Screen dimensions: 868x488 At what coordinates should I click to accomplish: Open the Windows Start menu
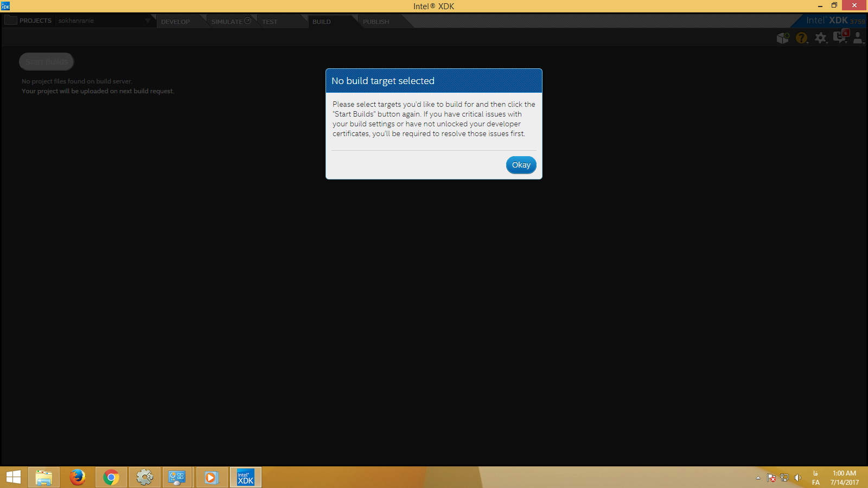pyautogui.click(x=14, y=477)
